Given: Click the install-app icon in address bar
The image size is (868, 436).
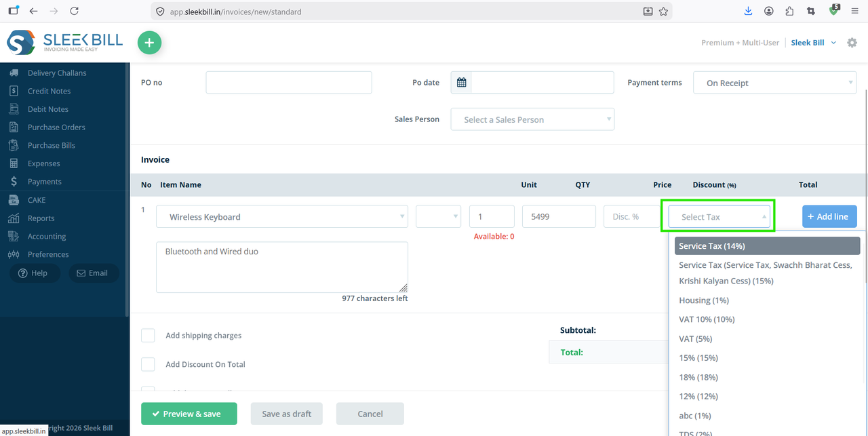Looking at the screenshot, I should point(648,12).
